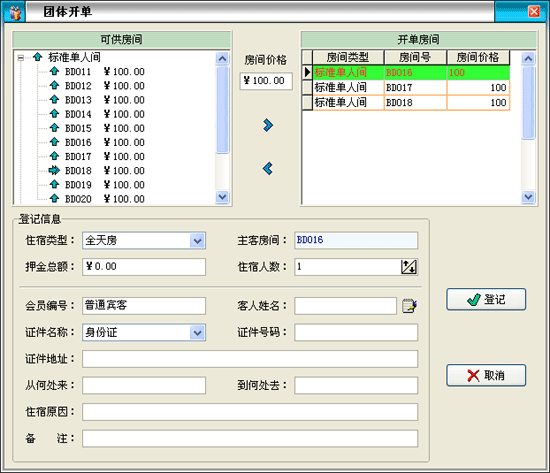Click the left arrow to remove room

pyautogui.click(x=268, y=168)
